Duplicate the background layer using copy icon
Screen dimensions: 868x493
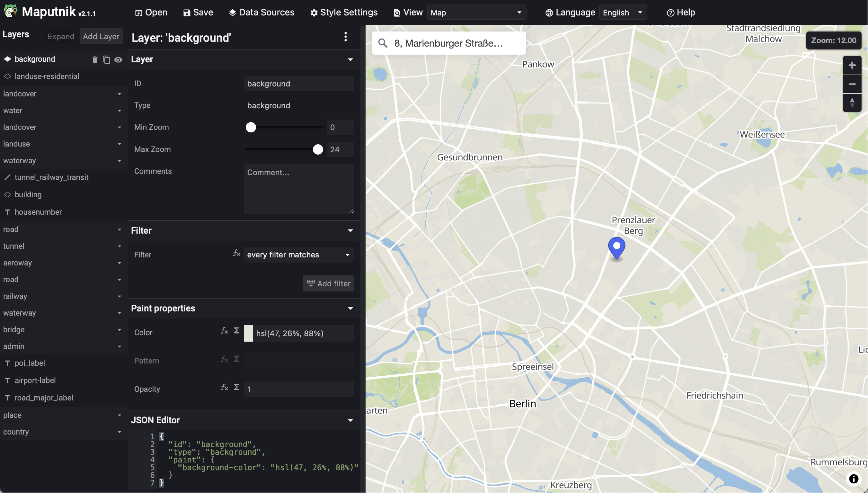click(106, 59)
